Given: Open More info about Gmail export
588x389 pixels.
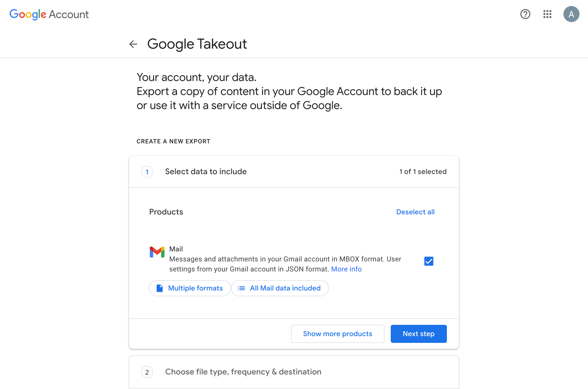Looking at the screenshot, I should [346, 269].
